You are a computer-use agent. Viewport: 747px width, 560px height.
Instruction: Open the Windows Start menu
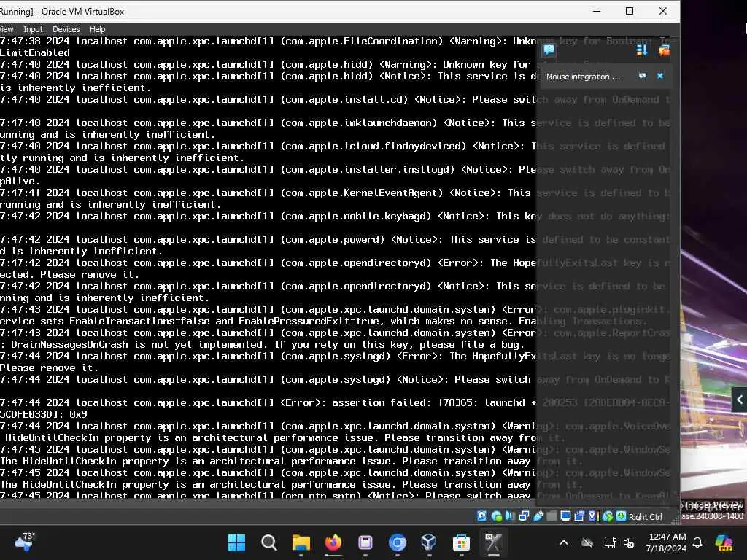(x=236, y=542)
